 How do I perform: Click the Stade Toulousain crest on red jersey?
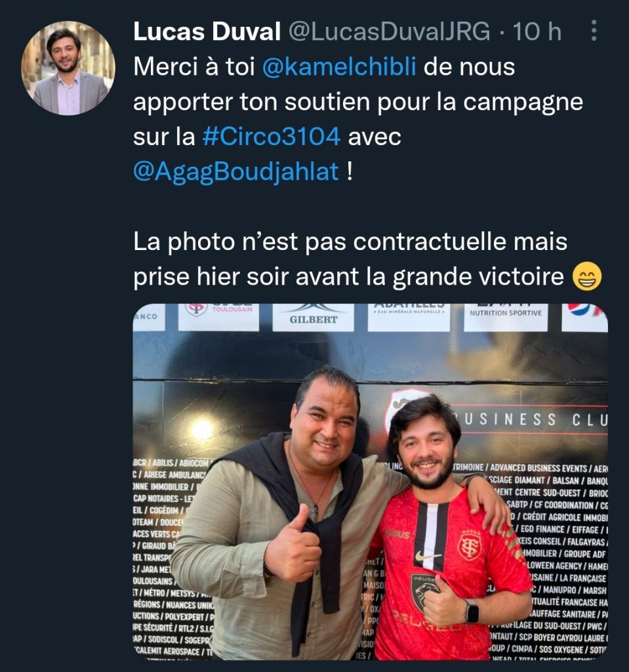click(470, 546)
